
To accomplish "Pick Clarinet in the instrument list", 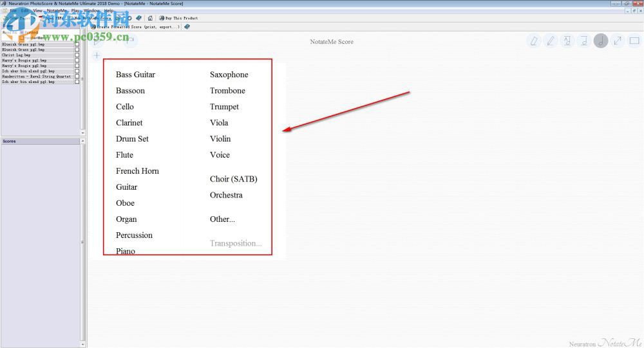I will click(129, 123).
